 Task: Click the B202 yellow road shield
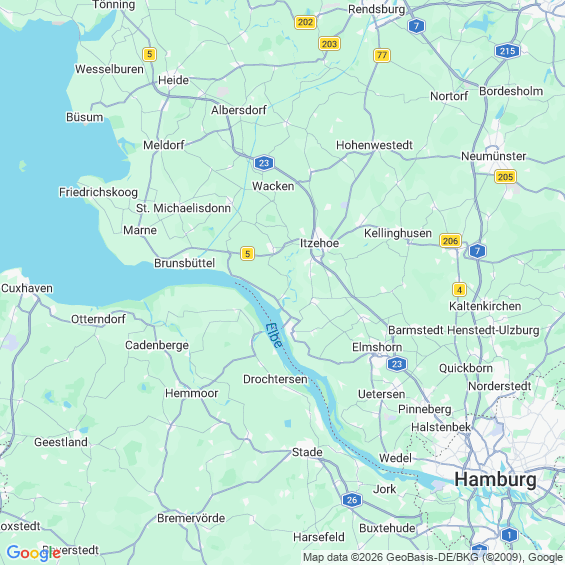(x=305, y=22)
